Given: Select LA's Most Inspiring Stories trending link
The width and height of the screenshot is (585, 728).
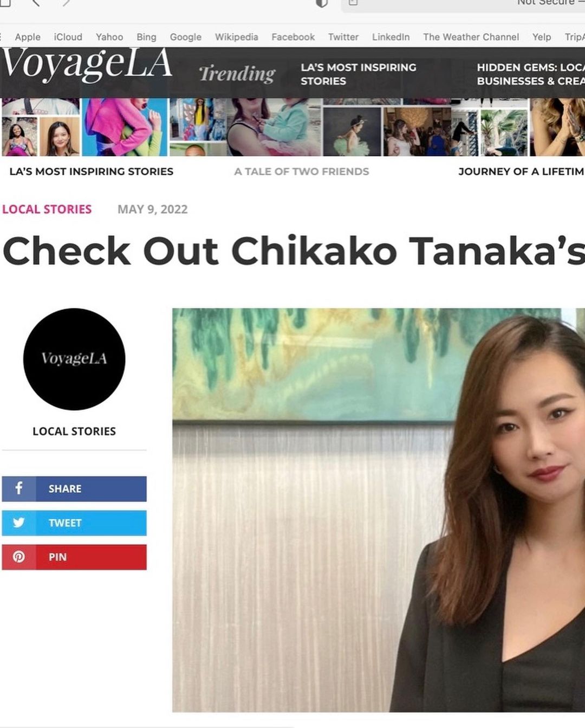Looking at the screenshot, I should pos(359,74).
